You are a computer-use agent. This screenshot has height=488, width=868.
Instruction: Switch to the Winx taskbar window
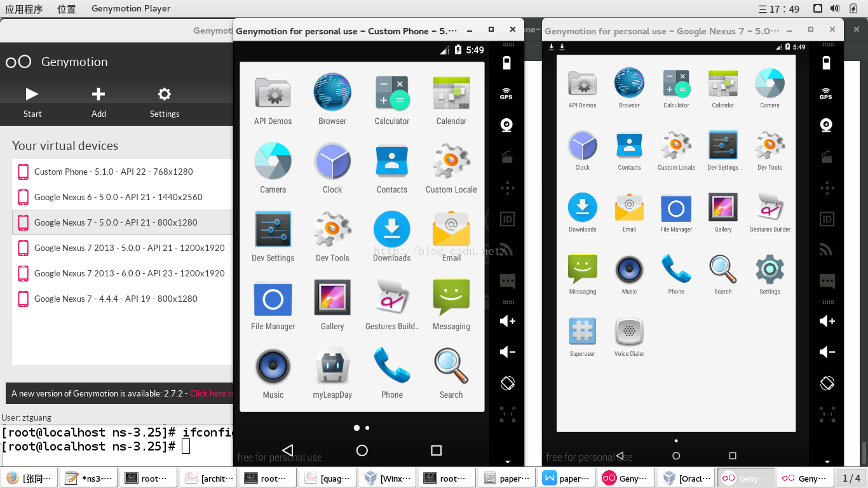[388, 478]
